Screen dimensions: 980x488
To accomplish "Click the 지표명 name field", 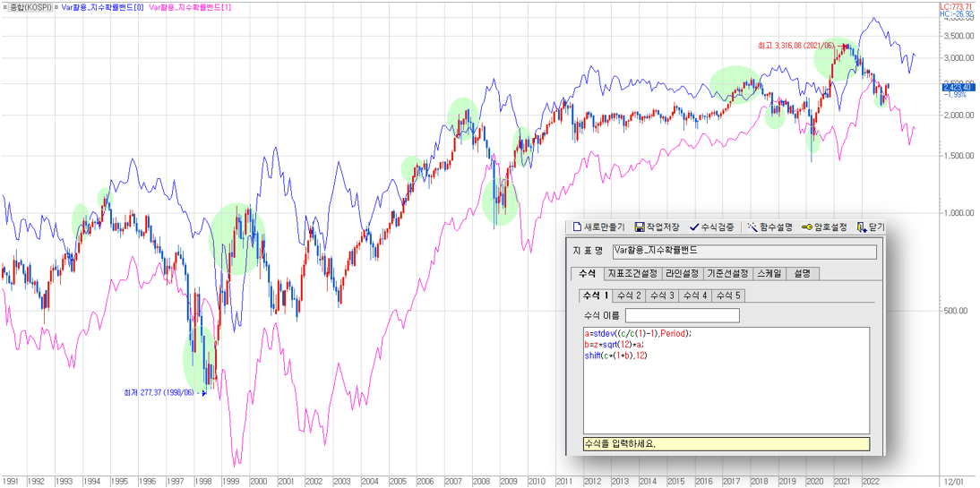I will (x=744, y=251).
